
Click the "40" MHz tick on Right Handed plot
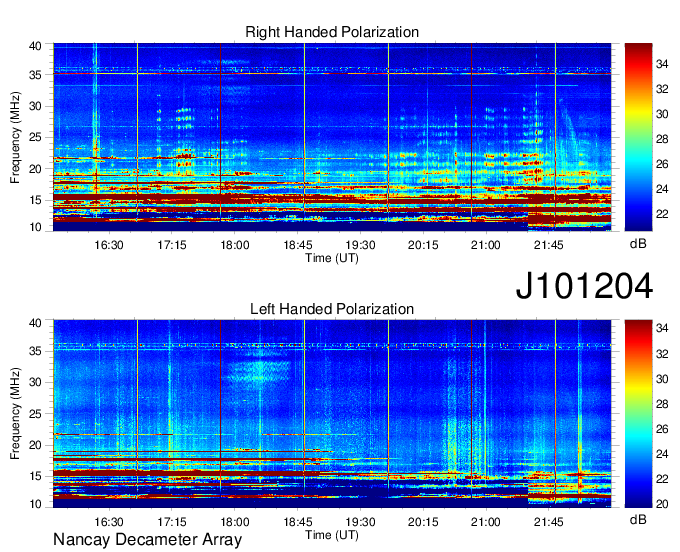[36, 46]
